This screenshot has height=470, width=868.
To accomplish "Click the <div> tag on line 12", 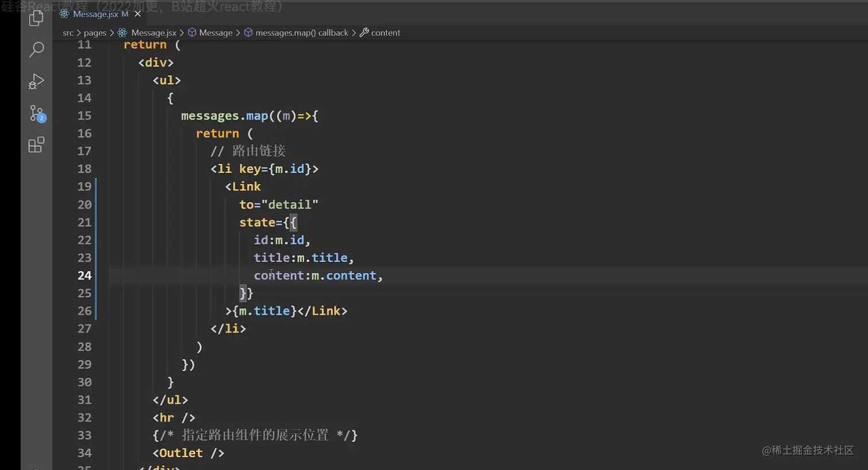I will 156,63.
